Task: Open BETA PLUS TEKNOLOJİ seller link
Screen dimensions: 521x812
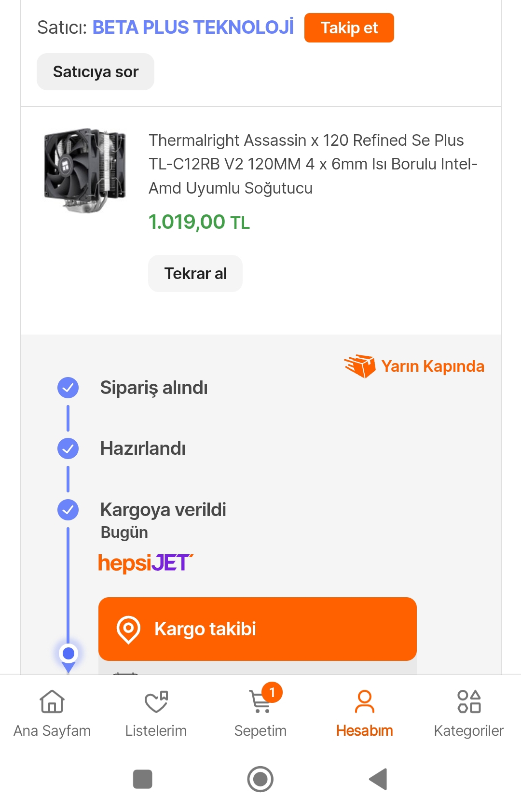Action: point(192,28)
